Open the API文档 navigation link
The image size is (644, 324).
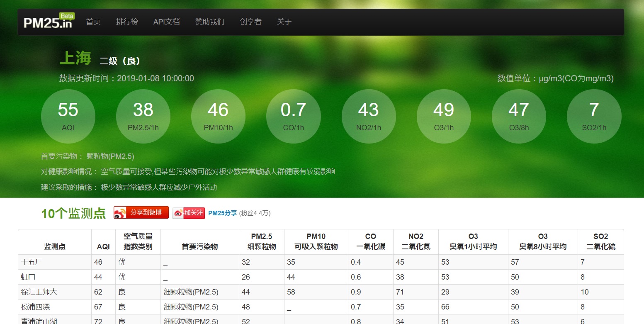[166, 22]
